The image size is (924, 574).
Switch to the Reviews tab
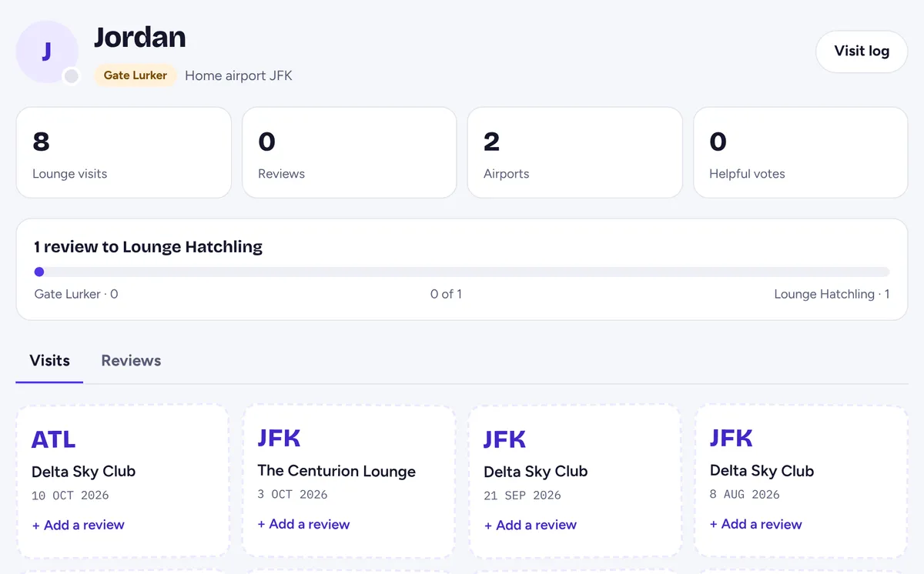coord(131,360)
